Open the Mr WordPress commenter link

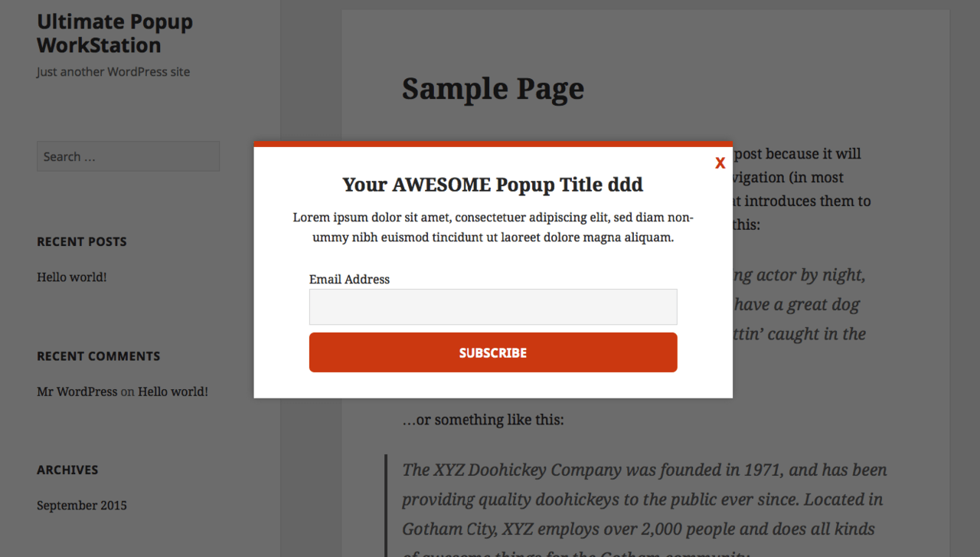[x=77, y=392]
